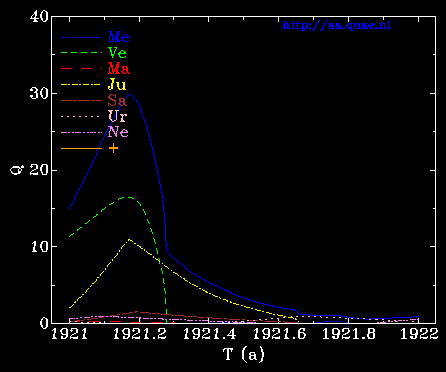Click the x-axis label 1921.4
The width and height of the screenshot is (446, 372).
pos(209,334)
